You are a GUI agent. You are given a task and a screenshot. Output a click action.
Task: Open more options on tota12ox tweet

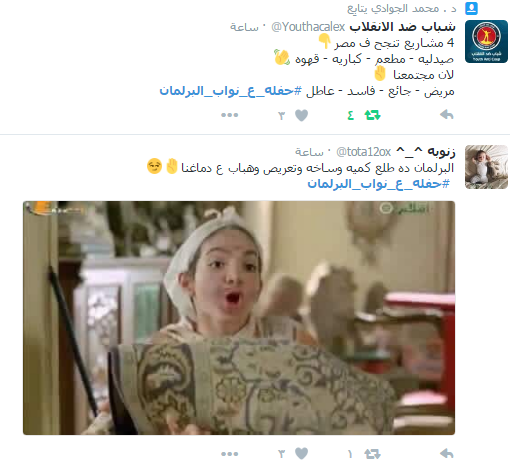(230, 454)
